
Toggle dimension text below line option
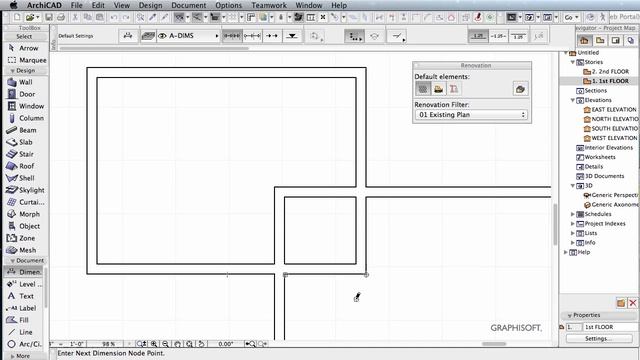pyautogui.click(x=518, y=36)
